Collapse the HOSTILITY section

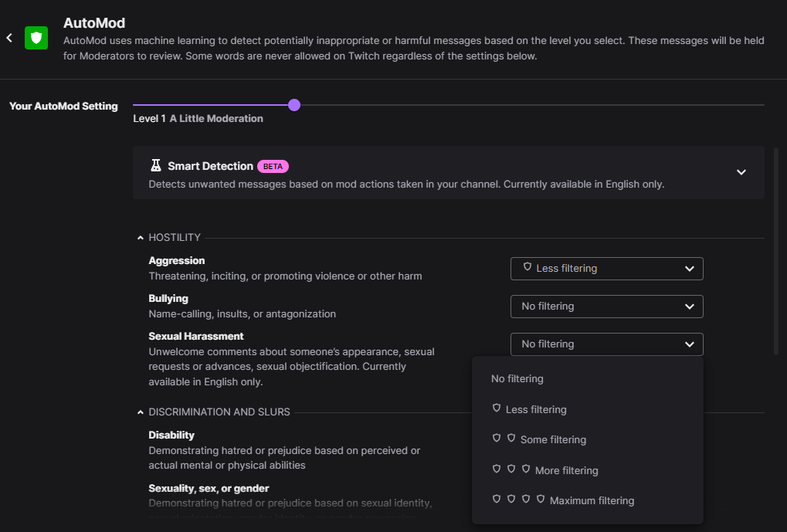(140, 237)
